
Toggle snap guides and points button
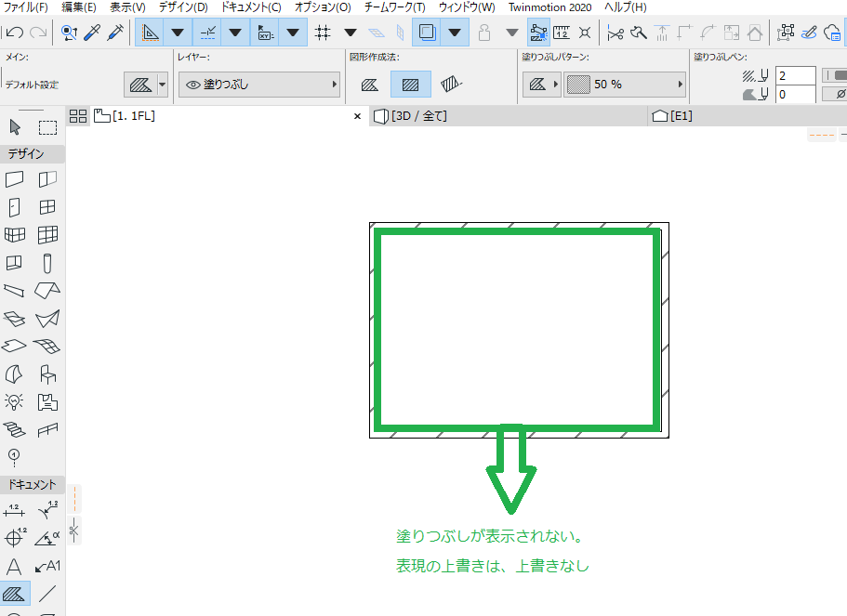coord(207,33)
